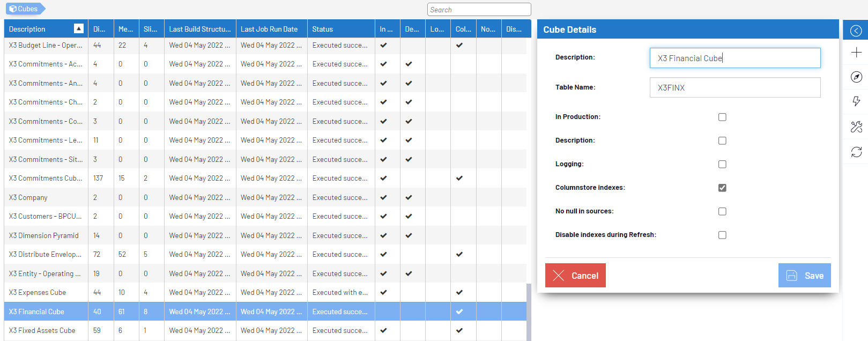868x341 pixels.
Task: Open the compass icon in the right sidebar
Action: coord(856,77)
